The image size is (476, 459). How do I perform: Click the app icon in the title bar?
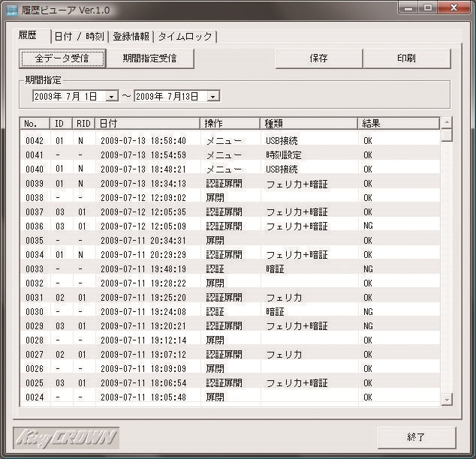11,9
